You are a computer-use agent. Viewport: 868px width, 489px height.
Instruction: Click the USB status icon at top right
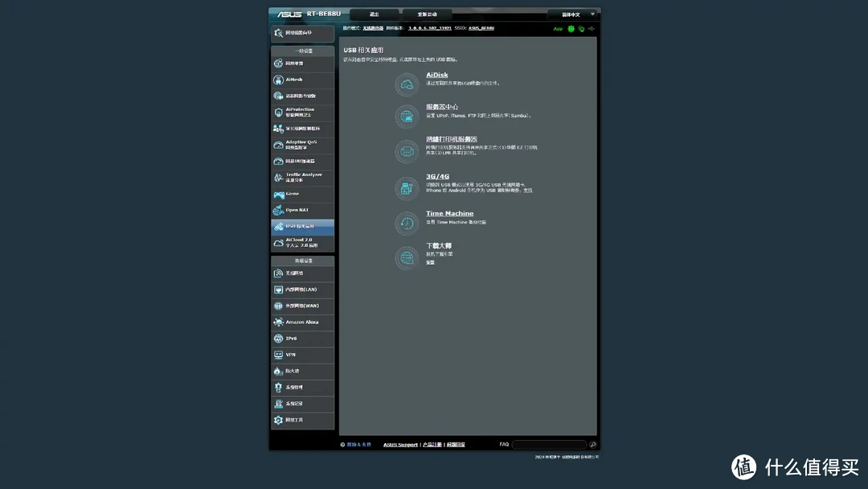(592, 29)
